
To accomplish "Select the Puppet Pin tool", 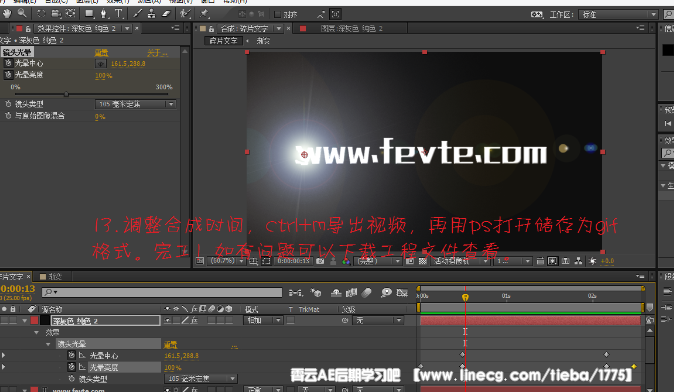I will [204, 14].
